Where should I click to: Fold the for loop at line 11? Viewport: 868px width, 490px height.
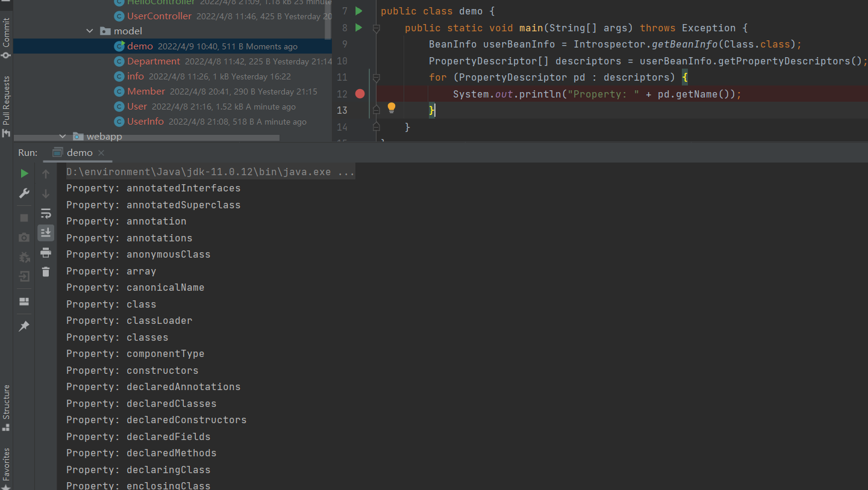376,78
